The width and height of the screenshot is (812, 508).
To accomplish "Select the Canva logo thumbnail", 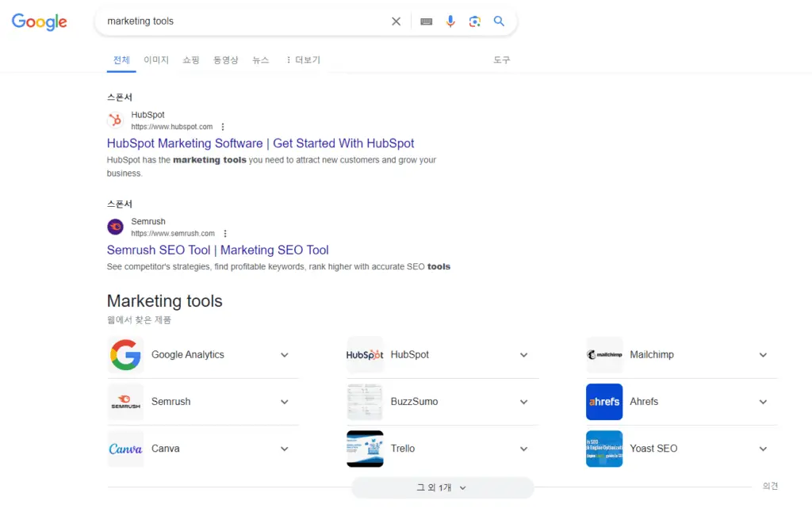I will [126, 449].
